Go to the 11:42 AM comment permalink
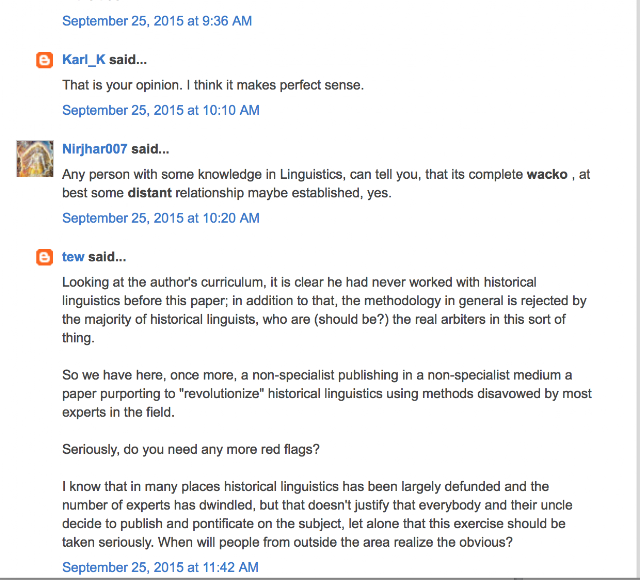Viewport: 640px width, 580px height. 161,567
